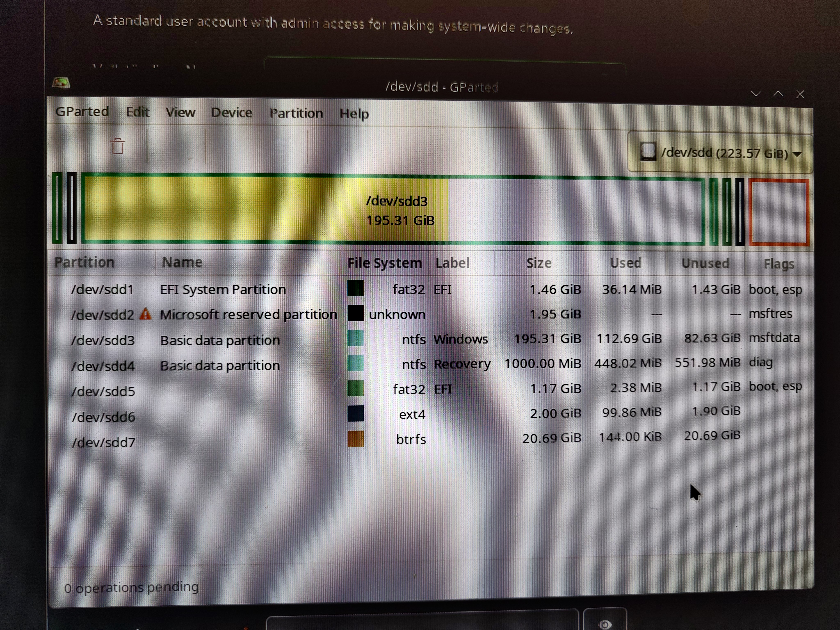Click the GParted app icon in title bar

(61, 82)
